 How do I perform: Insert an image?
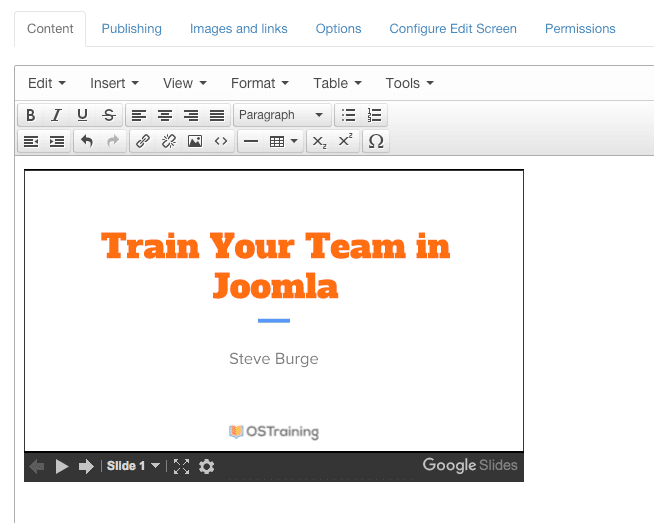coord(195,141)
